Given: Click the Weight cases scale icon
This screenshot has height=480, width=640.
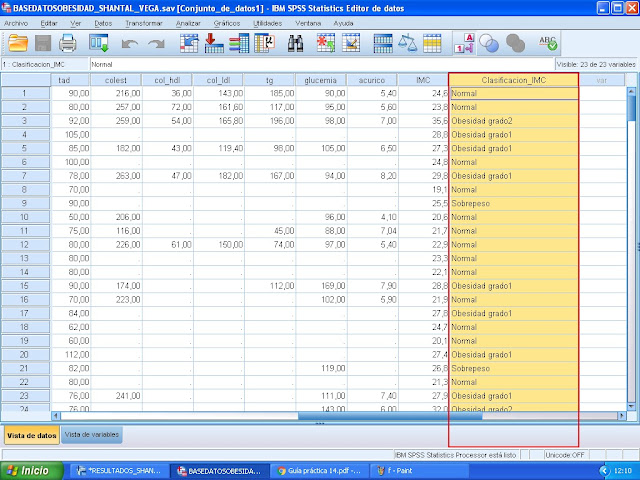Looking at the screenshot, I should coord(407,43).
